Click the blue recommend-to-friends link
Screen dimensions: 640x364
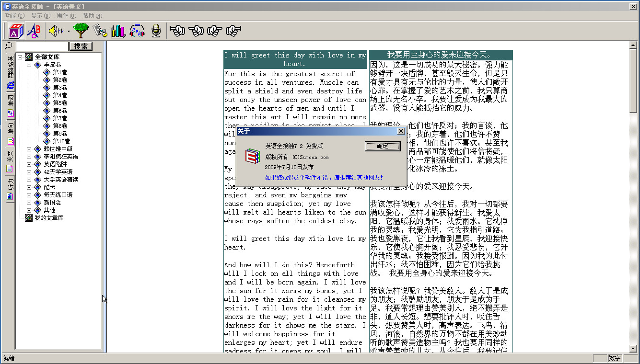[x=324, y=178]
